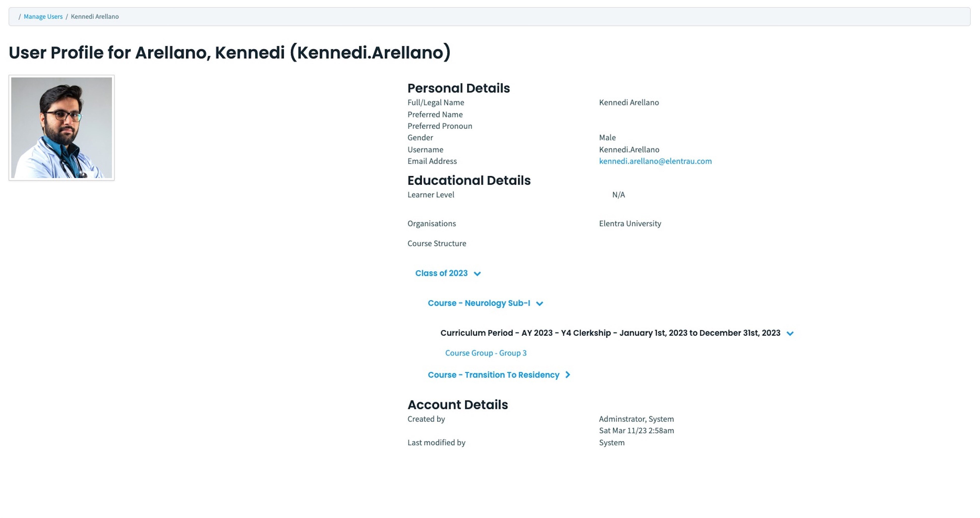The width and height of the screenshot is (980, 518).
Task: Click the Course Structure label
Action: [437, 243]
